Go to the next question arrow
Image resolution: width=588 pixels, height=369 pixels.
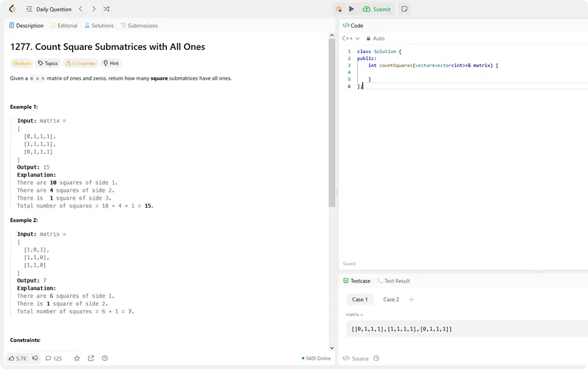tap(94, 9)
